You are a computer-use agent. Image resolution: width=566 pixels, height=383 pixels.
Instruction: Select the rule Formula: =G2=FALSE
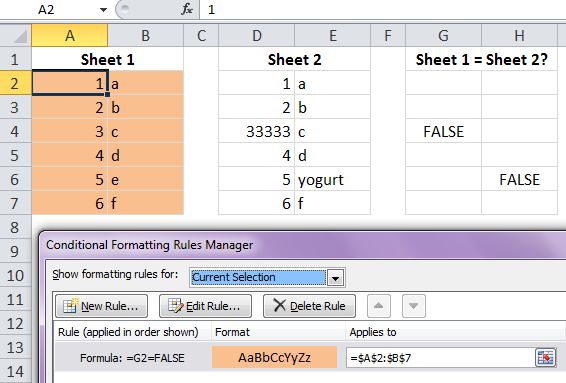point(132,358)
